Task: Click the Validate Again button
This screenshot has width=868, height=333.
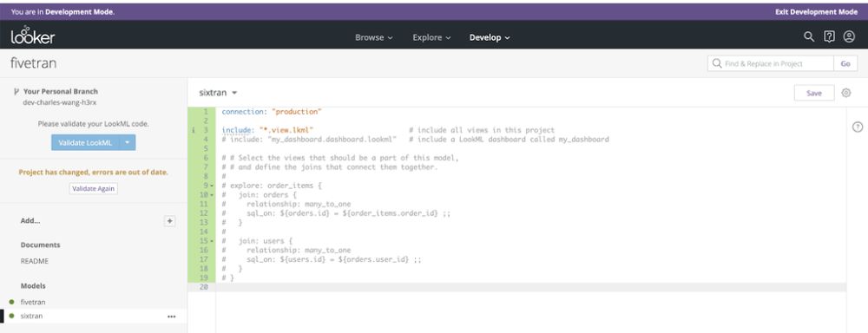Action: (x=94, y=189)
